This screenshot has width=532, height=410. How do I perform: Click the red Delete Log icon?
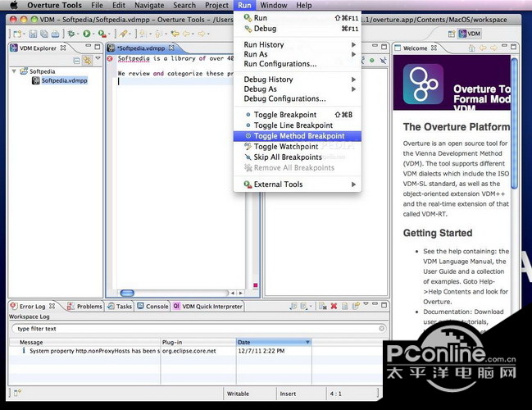(334, 306)
